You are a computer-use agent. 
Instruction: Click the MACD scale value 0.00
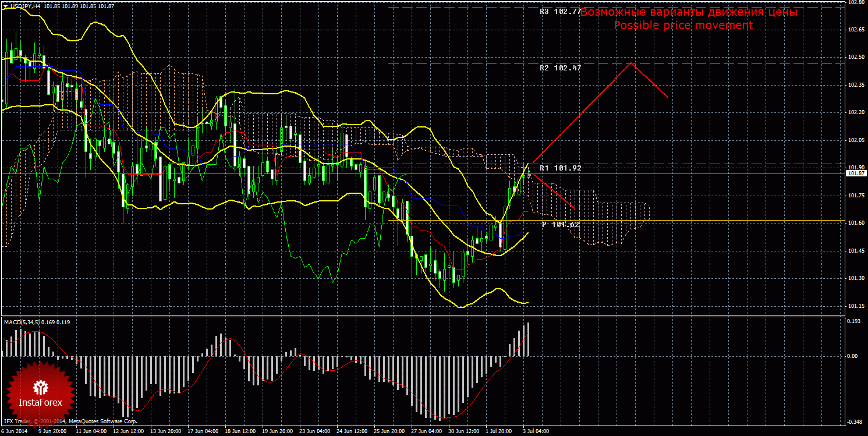click(x=853, y=356)
